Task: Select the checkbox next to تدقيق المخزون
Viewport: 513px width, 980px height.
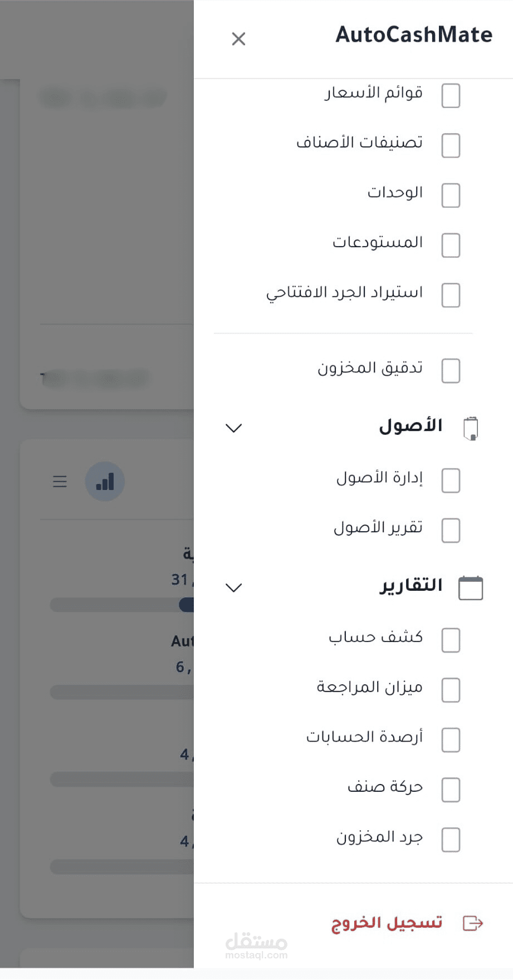Action: [451, 371]
